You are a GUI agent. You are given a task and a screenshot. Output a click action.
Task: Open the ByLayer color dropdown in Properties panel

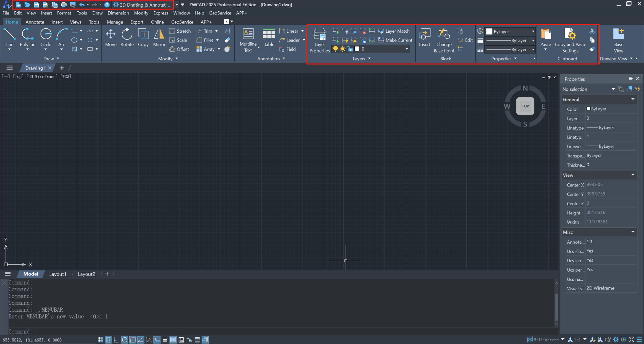532,31
